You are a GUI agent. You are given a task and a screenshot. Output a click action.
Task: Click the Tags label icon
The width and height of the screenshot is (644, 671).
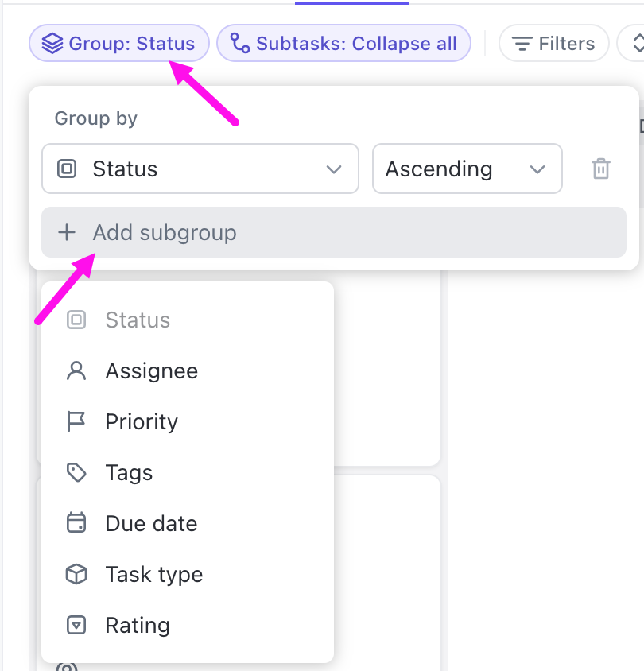(x=76, y=473)
